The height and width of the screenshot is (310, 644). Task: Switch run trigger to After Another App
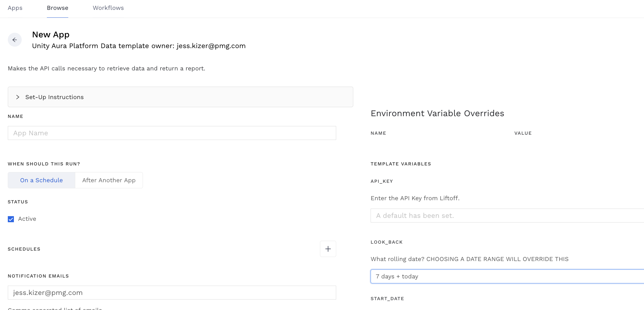(x=109, y=180)
